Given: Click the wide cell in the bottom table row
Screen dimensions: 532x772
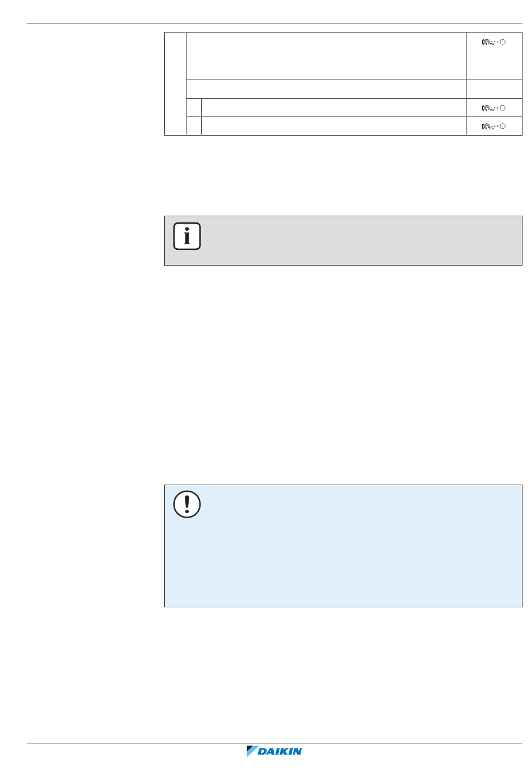Looking at the screenshot, I should pos(334,126).
